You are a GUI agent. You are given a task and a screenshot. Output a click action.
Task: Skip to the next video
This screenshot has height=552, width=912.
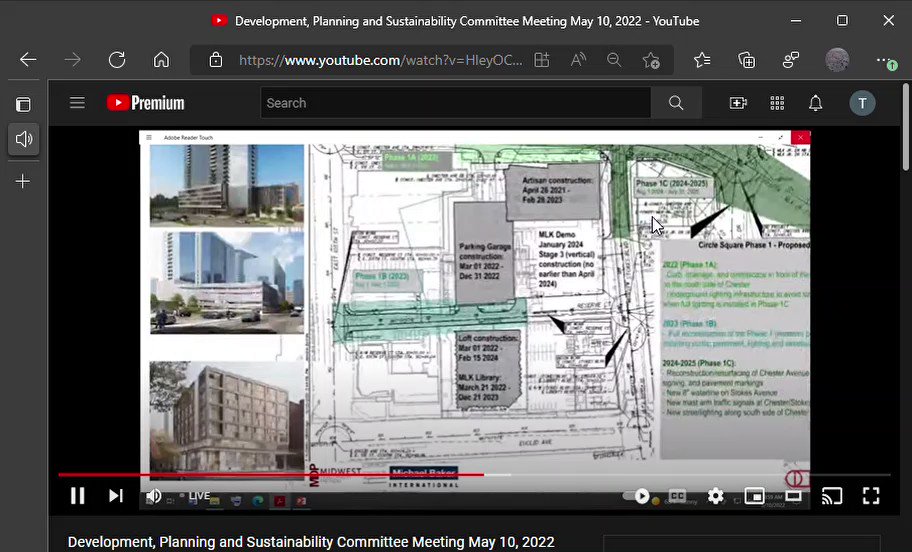(x=116, y=496)
